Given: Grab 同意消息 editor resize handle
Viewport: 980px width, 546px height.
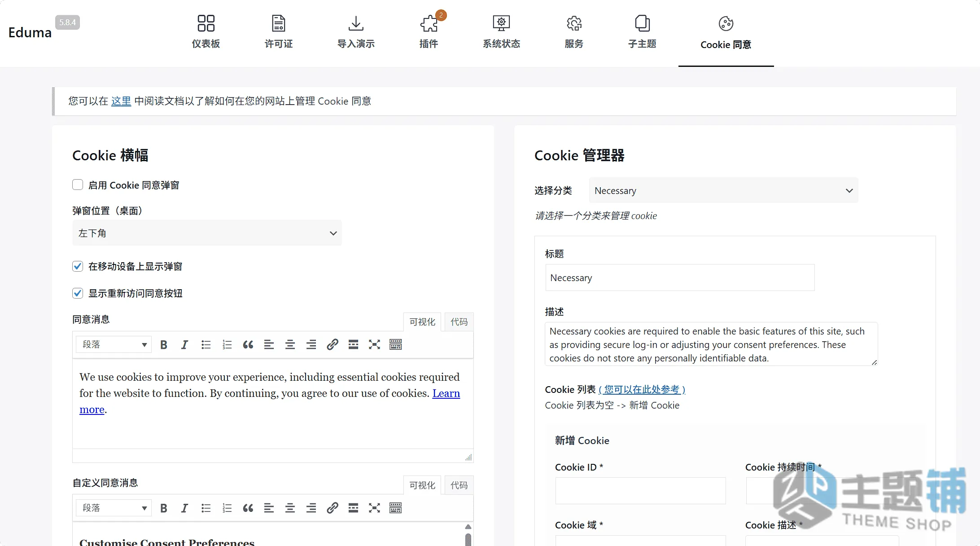Looking at the screenshot, I should point(468,457).
